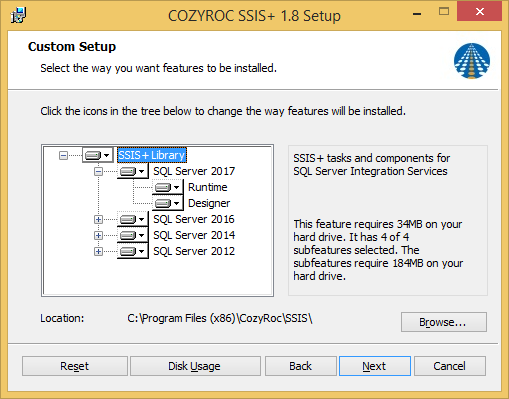
Task: Minimize the setup window
Action: coord(417,13)
